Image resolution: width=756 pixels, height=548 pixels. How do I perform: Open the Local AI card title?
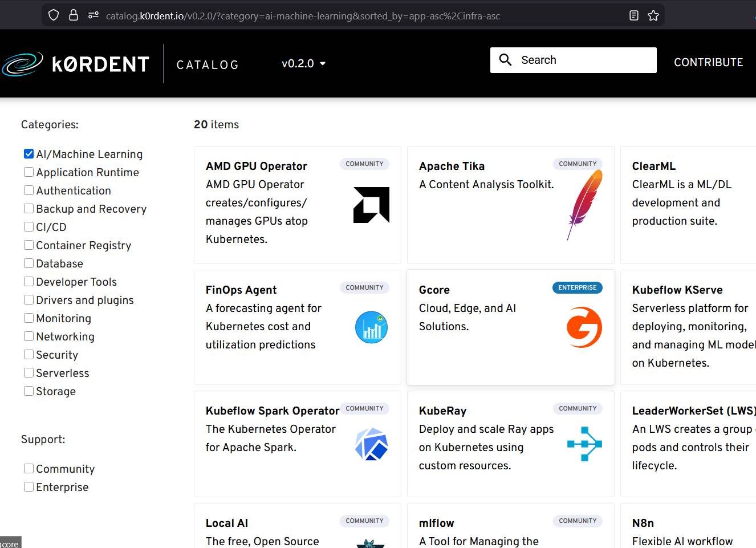pyautogui.click(x=227, y=523)
